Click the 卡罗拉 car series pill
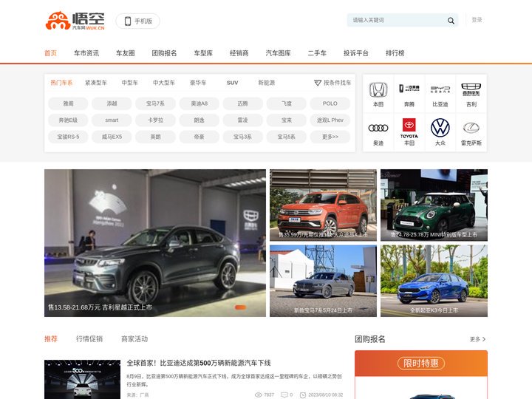Screen dimensions: 532x399 155,120
